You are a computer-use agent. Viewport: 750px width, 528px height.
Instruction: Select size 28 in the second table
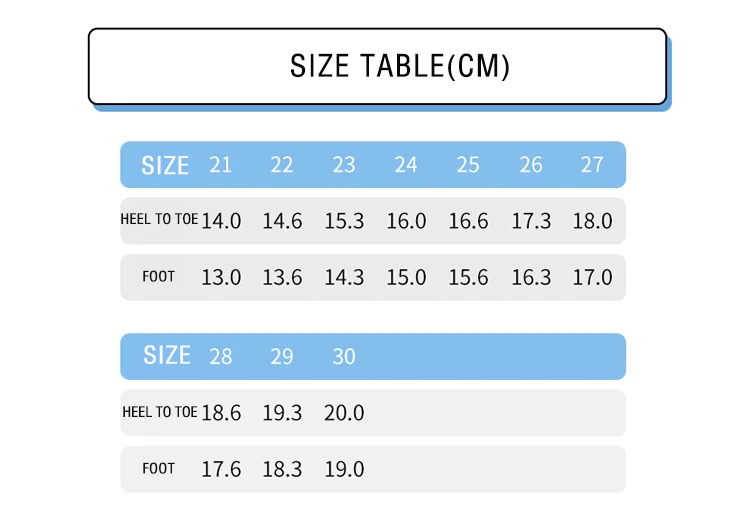pyautogui.click(x=221, y=356)
